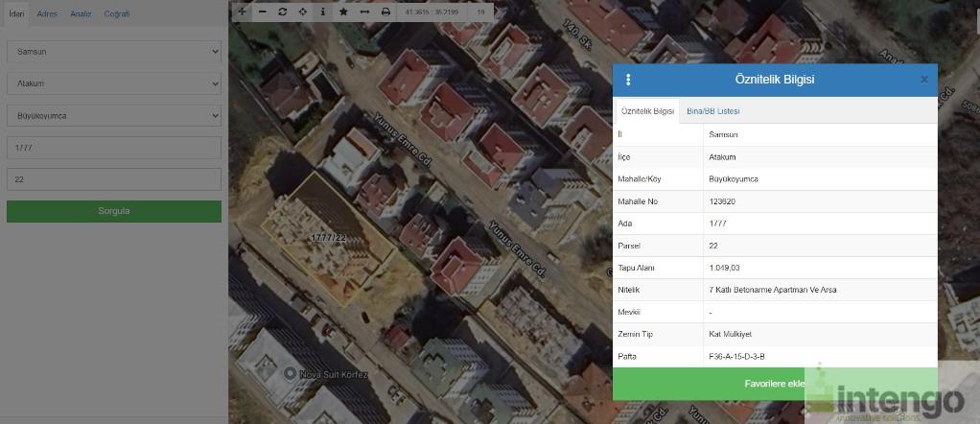Open favorites with the star icon
Image resolution: width=980 pixels, height=424 pixels.
click(x=343, y=12)
